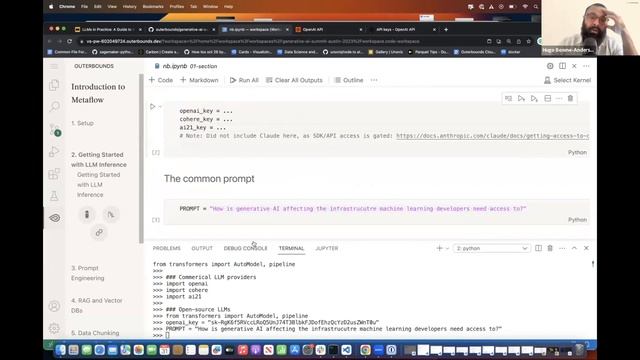Expand the '3. Prompt Engineering' section
This screenshot has height=360, width=640.
88,273
